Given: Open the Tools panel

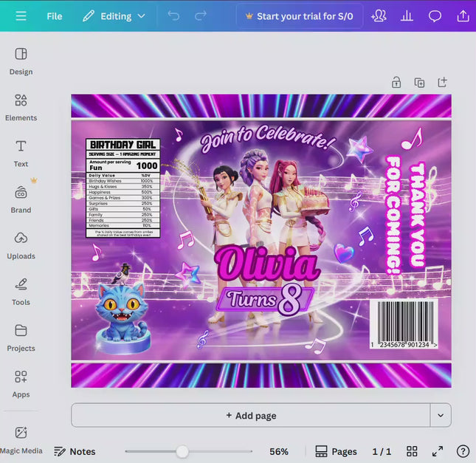Looking at the screenshot, I should [21, 292].
